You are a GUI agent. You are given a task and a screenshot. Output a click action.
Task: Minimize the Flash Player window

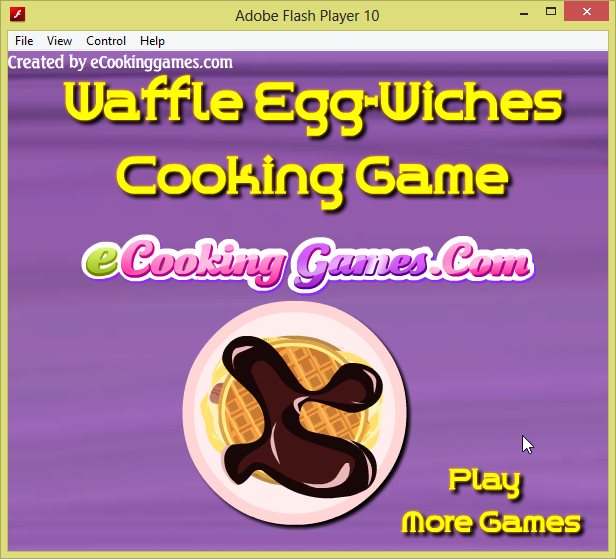pyautogui.click(x=524, y=14)
